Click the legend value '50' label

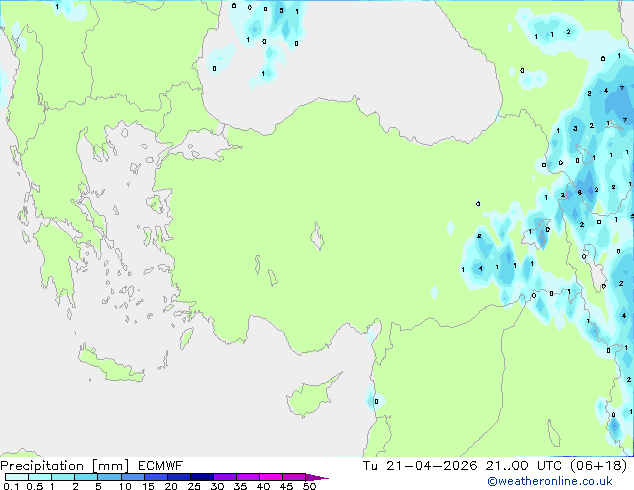(309, 486)
